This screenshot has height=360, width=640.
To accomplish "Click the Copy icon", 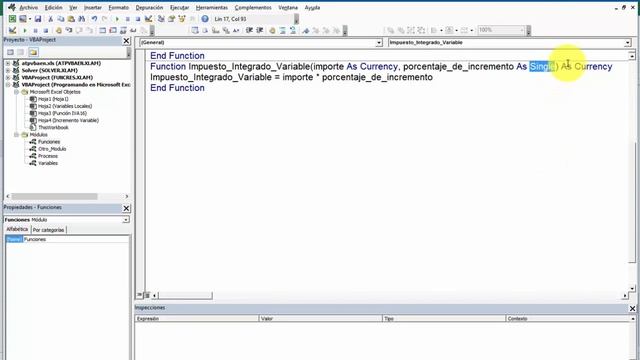I will click(x=61, y=19).
